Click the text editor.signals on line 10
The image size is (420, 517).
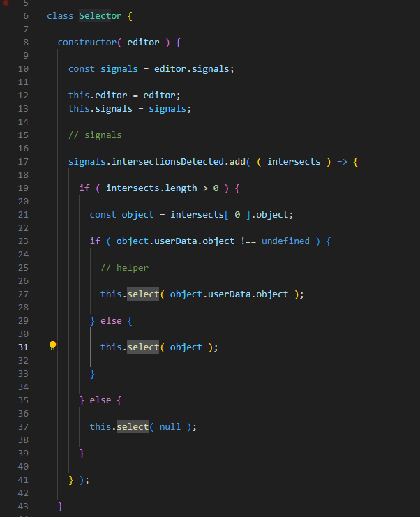point(192,69)
